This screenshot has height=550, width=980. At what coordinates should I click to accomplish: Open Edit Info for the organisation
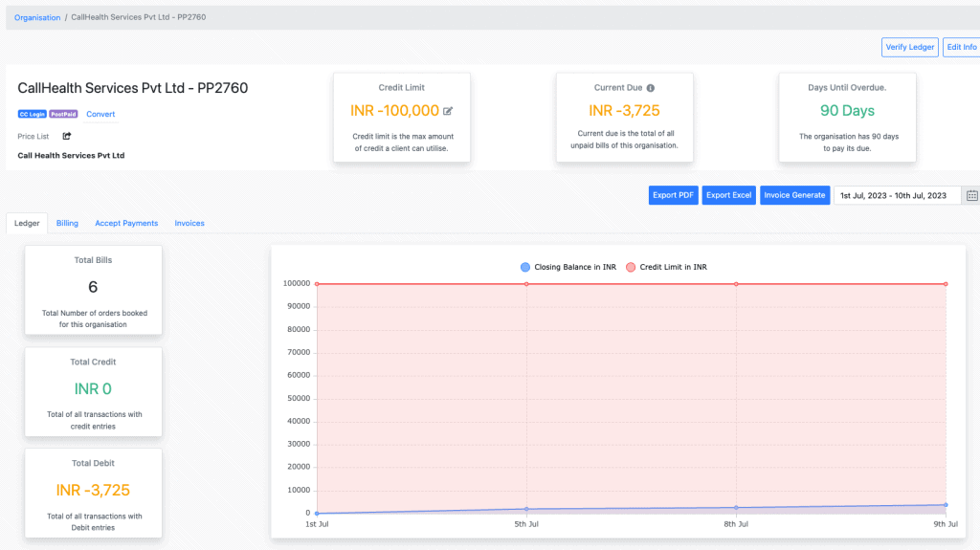tap(961, 47)
